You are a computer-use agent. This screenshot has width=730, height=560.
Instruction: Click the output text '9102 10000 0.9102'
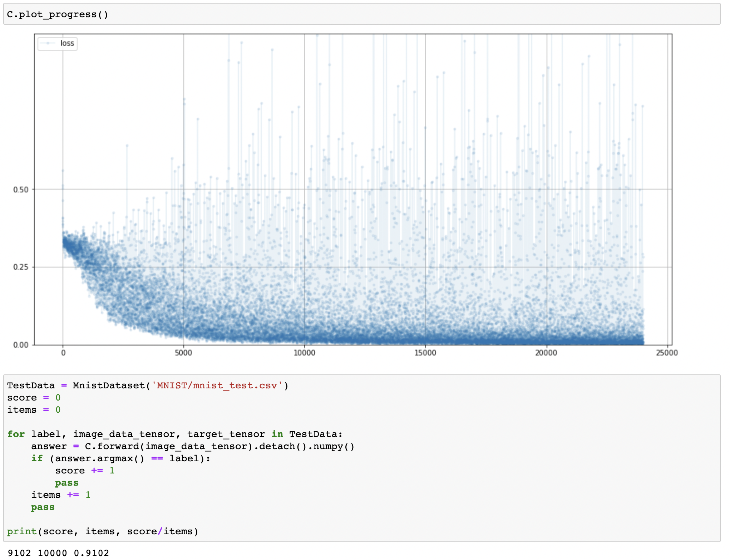[x=58, y=553]
